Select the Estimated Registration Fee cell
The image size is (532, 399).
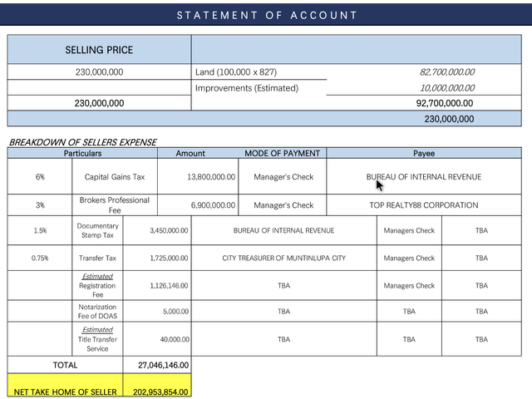click(x=97, y=285)
